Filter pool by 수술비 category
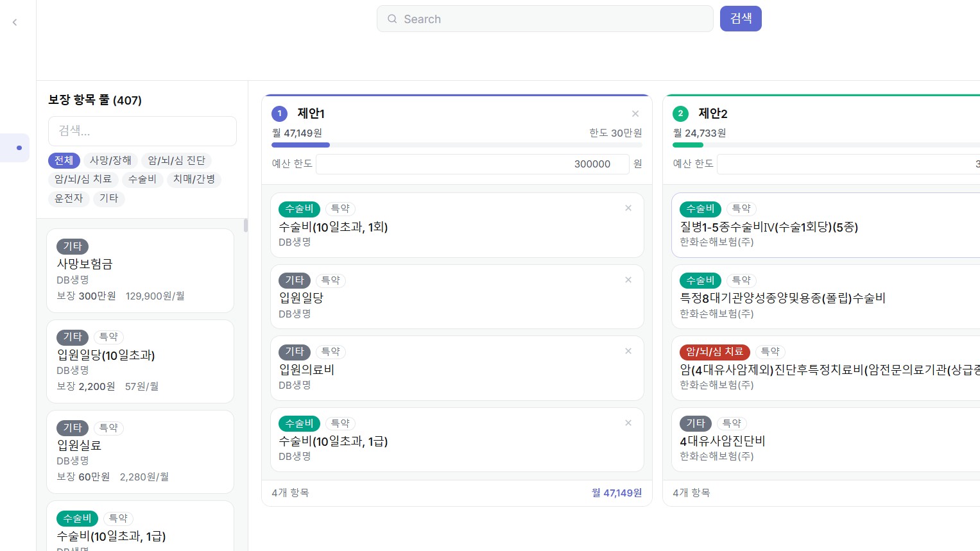Image resolution: width=980 pixels, height=551 pixels. [x=142, y=179]
